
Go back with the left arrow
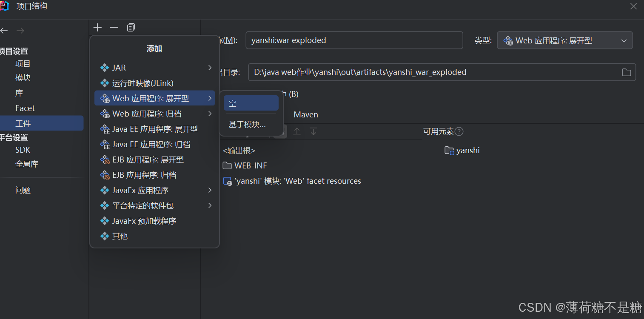click(4, 31)
